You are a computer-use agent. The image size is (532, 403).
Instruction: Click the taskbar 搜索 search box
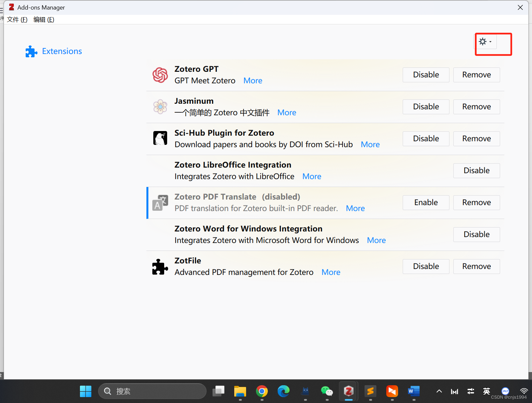point(152,391)
